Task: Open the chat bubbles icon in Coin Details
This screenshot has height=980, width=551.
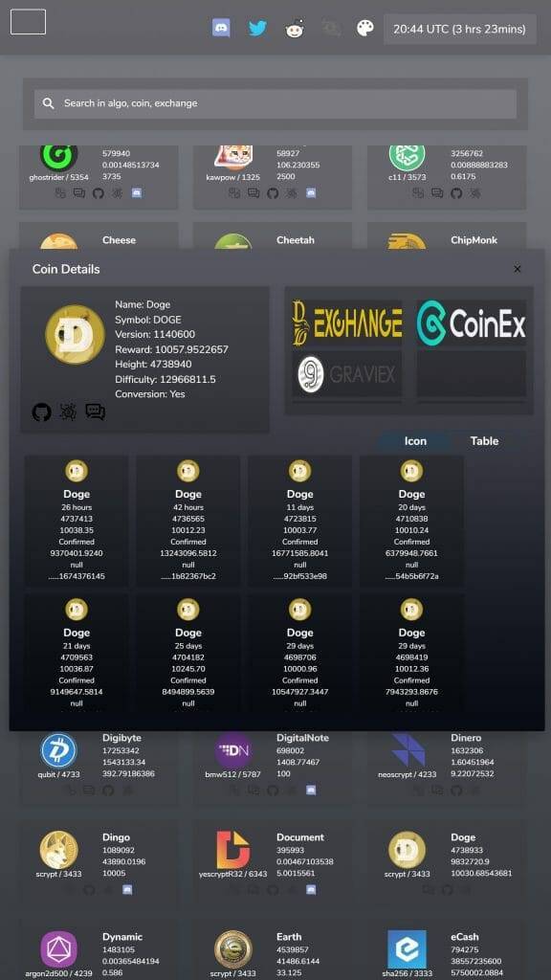Action: point(95,412)
